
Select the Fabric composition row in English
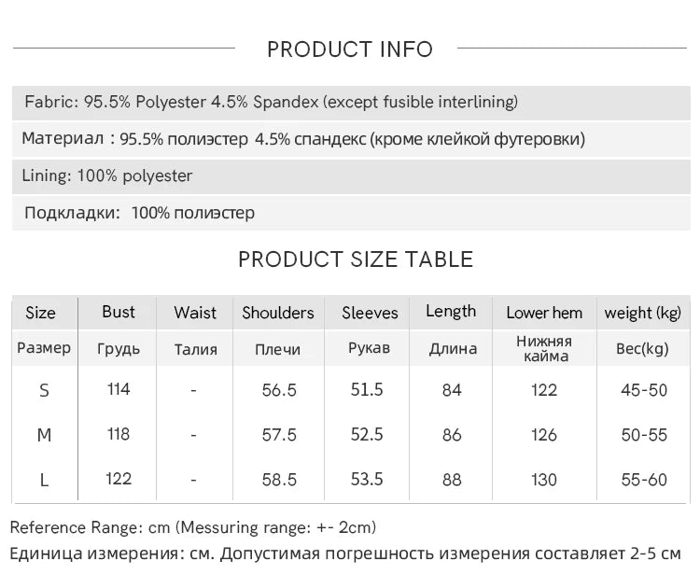click(x=272, y=102)
